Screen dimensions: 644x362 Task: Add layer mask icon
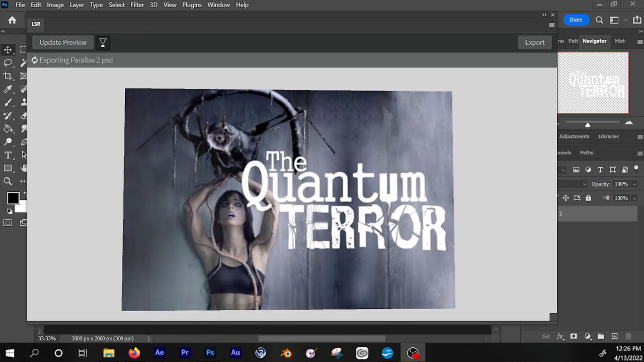574,336
